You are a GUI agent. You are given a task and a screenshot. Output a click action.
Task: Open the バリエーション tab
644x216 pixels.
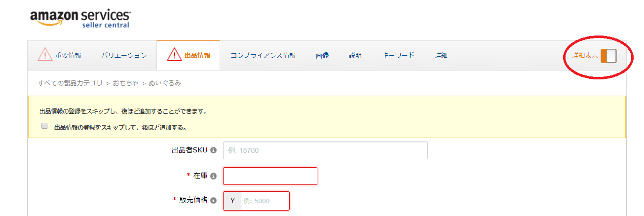pos(124,55)
